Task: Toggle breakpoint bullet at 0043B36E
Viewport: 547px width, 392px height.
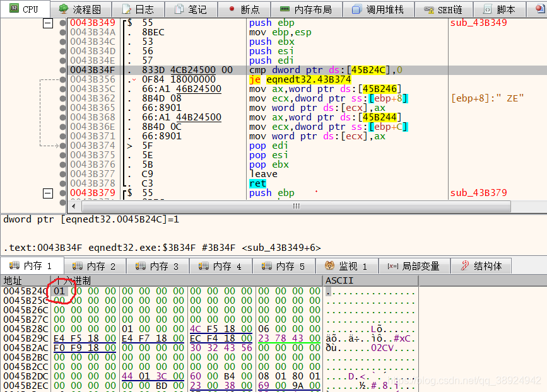Action: click(63, 127)
